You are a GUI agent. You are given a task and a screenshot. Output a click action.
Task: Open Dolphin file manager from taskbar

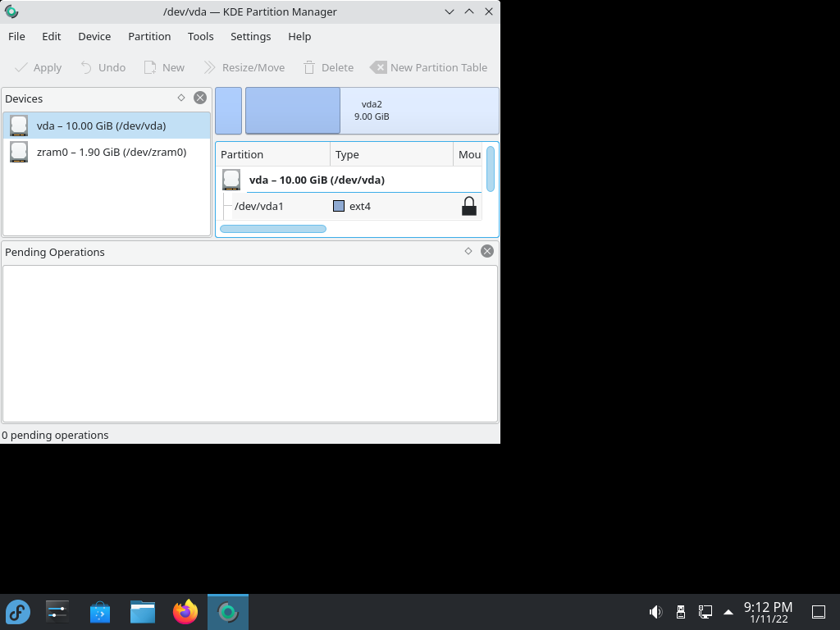pyautogui.click(x=143, y=612)
